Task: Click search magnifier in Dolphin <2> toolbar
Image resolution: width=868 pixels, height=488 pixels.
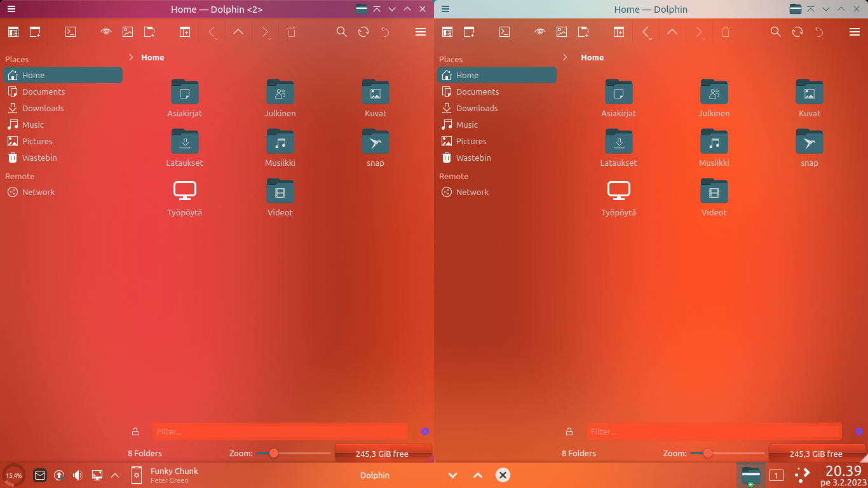Action: tap(342, 32)
